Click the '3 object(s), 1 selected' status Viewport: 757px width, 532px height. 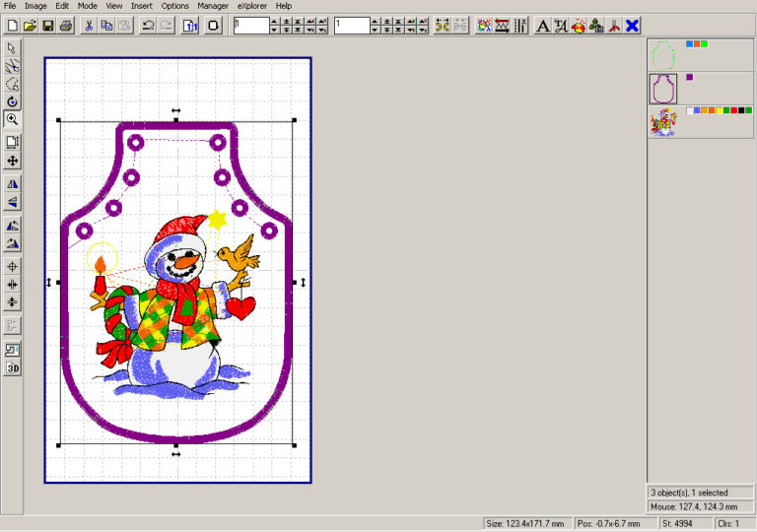tap(689, 493)
